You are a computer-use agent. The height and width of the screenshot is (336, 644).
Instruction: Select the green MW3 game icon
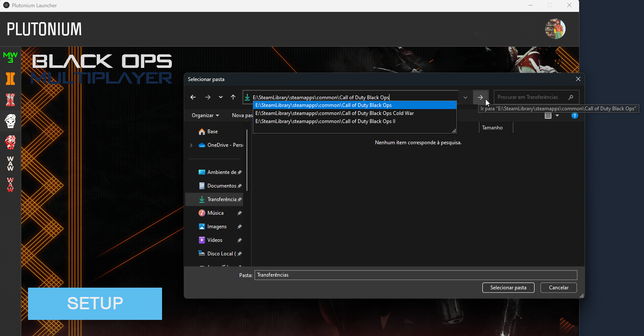point(10,57)
